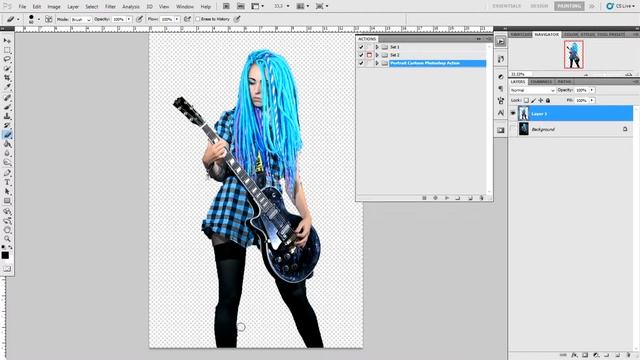Select the Type tool
This screenshot has height=360, width=640.
coord(7,182)
